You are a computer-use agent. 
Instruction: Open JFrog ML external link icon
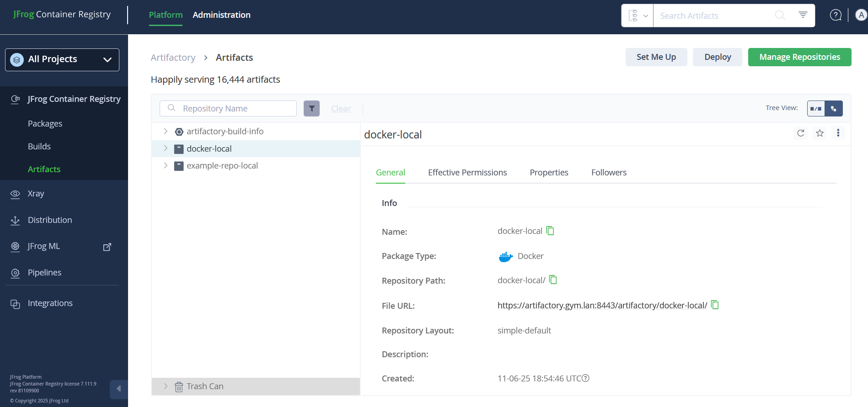[107, 247]
